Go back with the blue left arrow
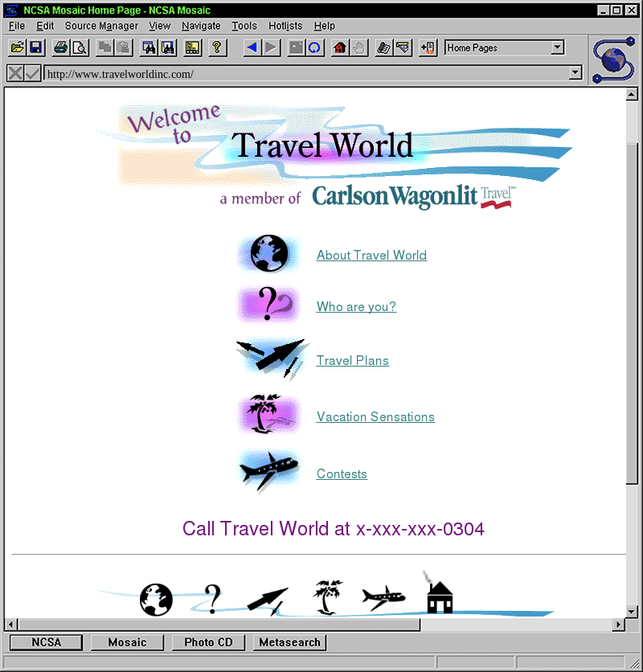 (252, 48)
